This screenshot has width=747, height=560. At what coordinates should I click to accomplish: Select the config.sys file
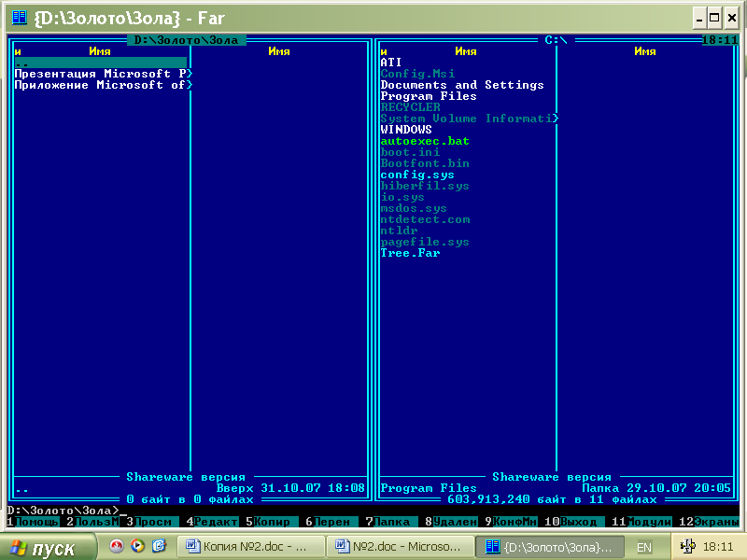tap(417, 175)
